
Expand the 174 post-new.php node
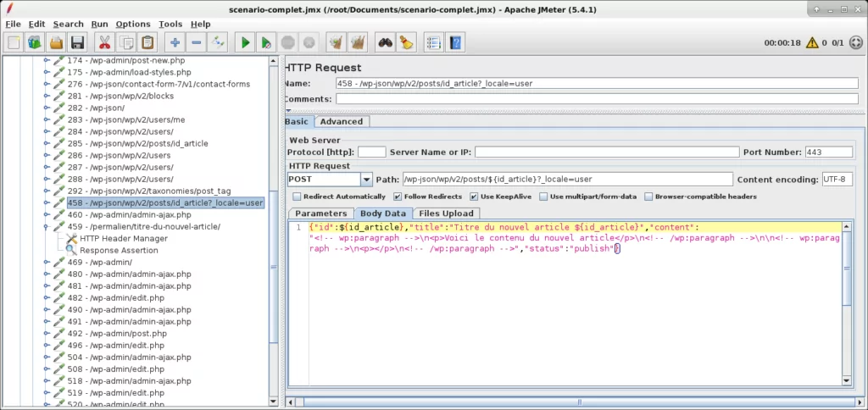tap(47, 60)
